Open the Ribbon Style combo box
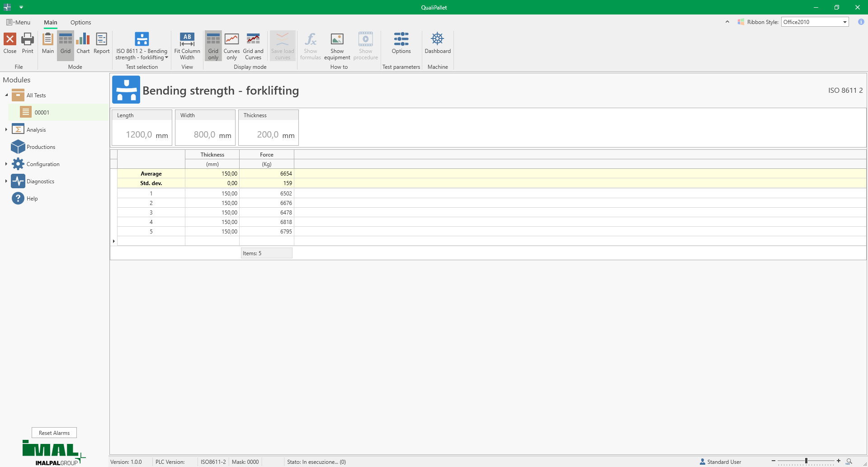Screen dimensions: 868x467 click(x=815, y=22)
